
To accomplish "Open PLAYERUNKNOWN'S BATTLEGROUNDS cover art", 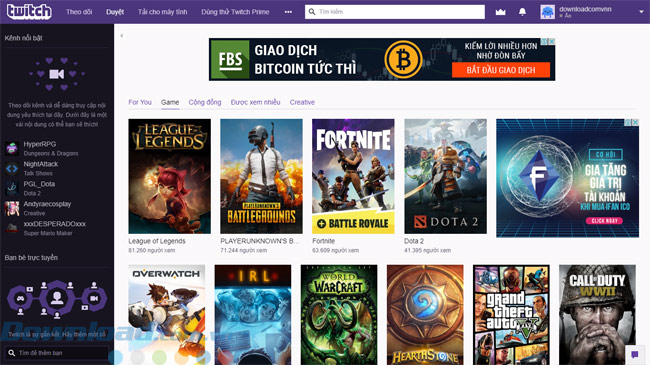I will (x=261, y=176).
